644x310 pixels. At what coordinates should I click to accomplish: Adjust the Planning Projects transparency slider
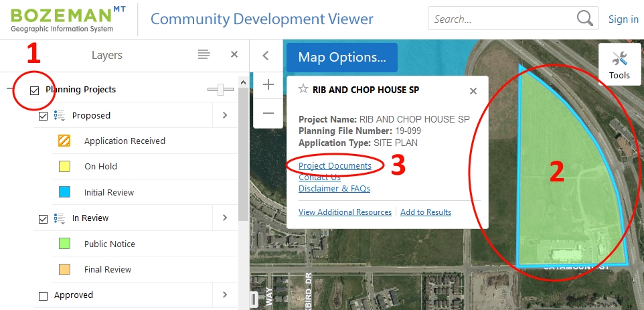220,90
